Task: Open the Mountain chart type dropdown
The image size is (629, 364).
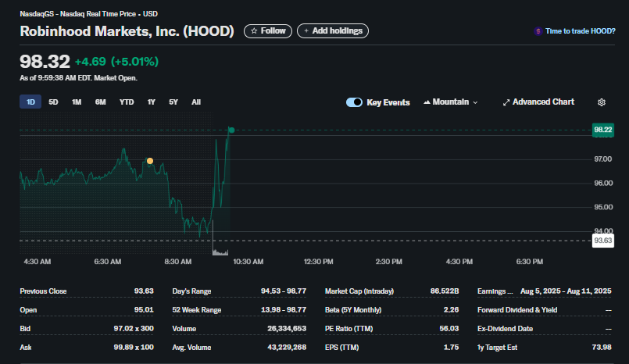Action: pyautogui.click(x=451, y=102)
